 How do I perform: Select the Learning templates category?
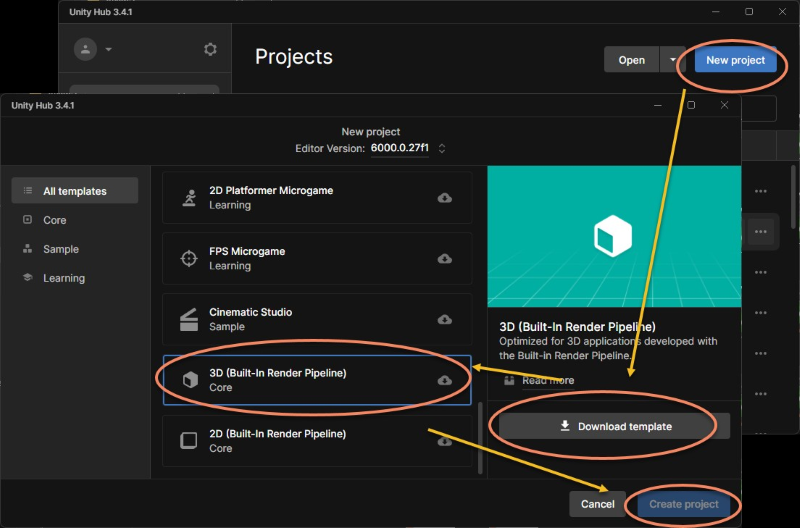pyautogui.click(x=63, y=278)
